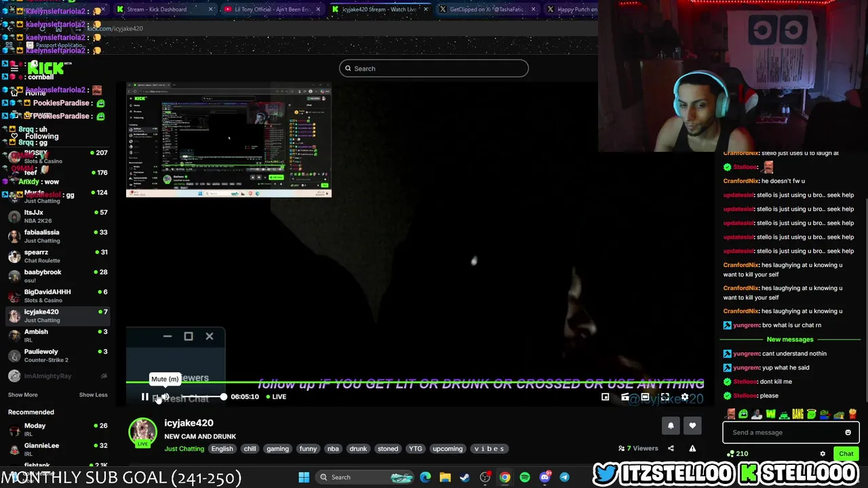Open Pauliewoly channel in sidebar
Viewport: 868px width, 488px height.
pos(57,355)
